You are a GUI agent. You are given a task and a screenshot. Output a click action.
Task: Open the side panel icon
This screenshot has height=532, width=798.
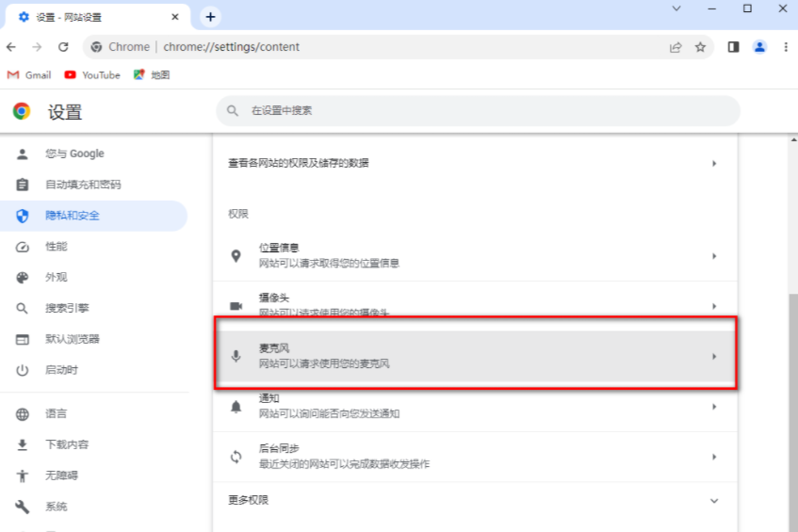(x=733, y=47)
